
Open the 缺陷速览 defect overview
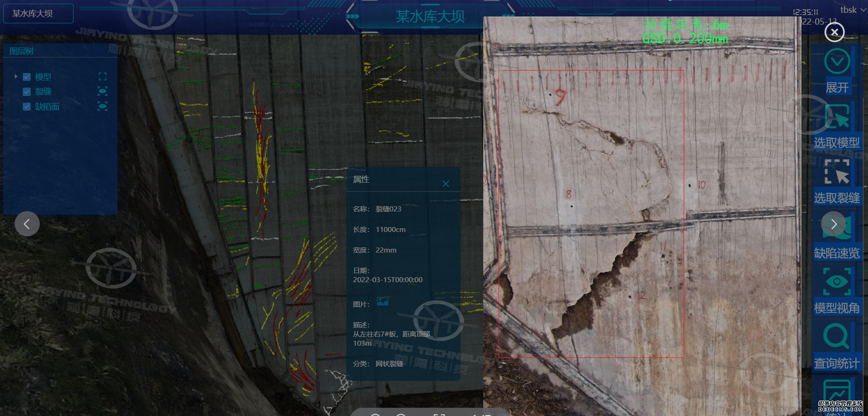click(836, 228)
